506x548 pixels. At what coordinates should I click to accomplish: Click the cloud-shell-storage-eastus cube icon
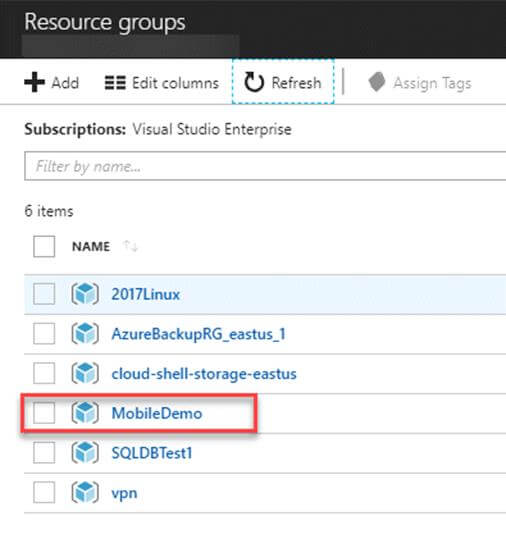(x=85, y=373)
